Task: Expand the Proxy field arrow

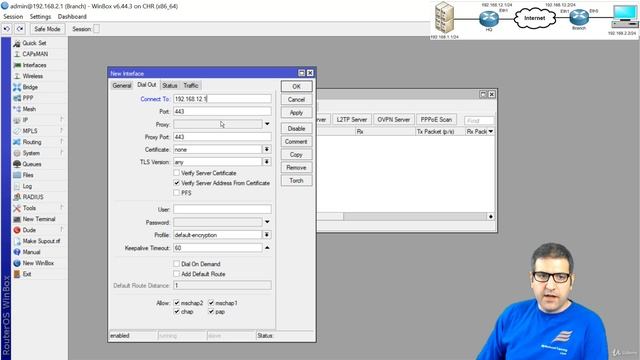Action: pyautogui.click(x=267, y=124)
